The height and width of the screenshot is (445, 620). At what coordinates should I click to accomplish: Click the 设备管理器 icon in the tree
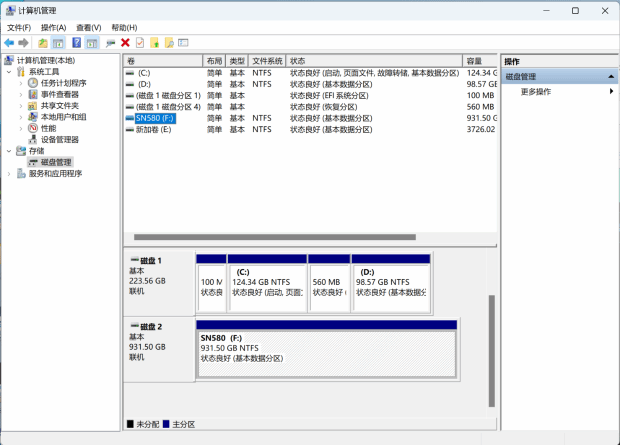33,140
